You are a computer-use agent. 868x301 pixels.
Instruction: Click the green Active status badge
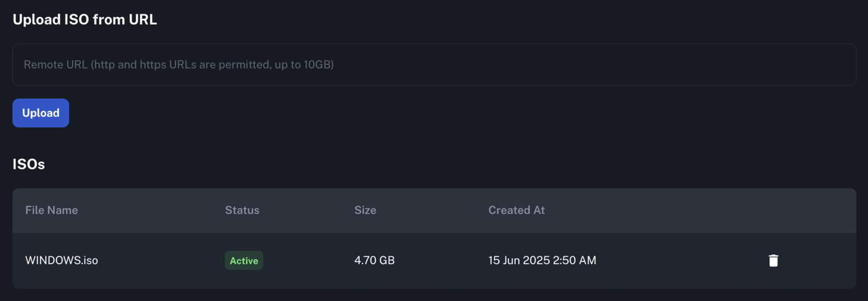point(244,261)
